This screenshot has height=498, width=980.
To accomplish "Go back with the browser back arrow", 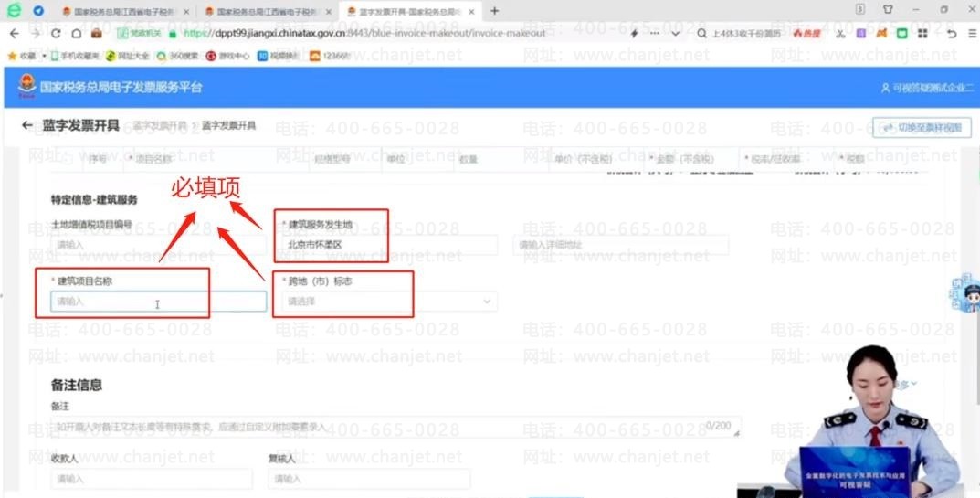I will (15, 33).
